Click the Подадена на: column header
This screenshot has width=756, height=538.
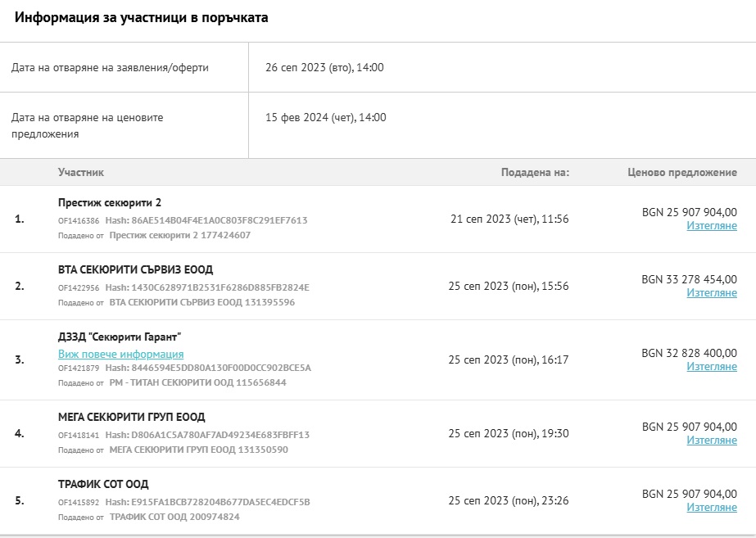[x=534, y=173]
